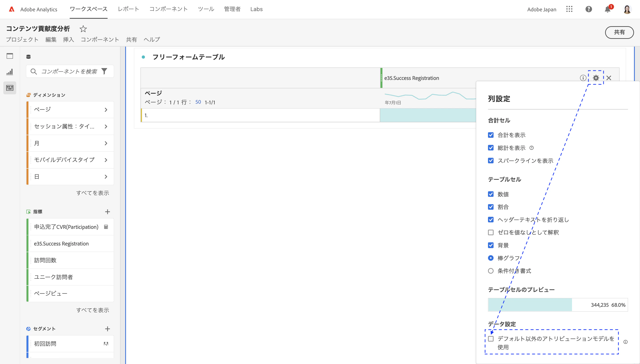Click the teal dot beside フリーフォームテーブル
This screenshot has height=364, width=640.
tap(143, 57)
